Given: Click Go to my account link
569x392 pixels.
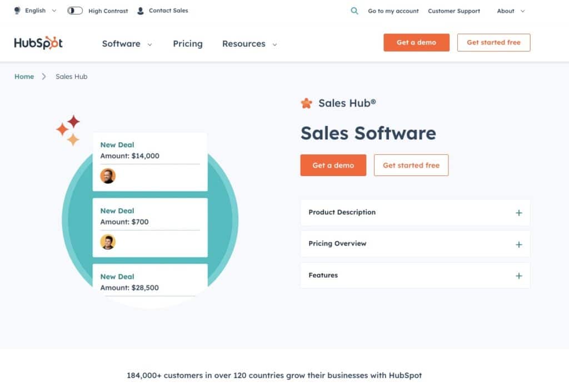Looking at the screenshot, I should [x=393, y=11].
